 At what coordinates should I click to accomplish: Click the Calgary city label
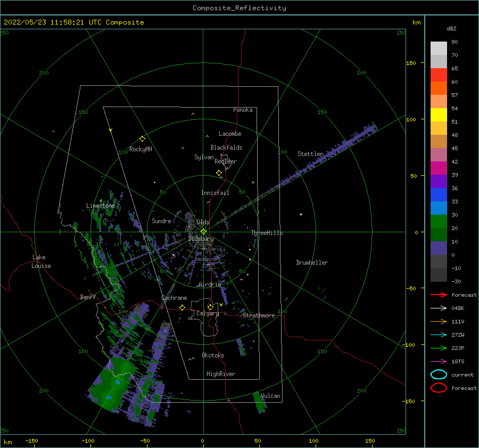click(x=208, y=313)
